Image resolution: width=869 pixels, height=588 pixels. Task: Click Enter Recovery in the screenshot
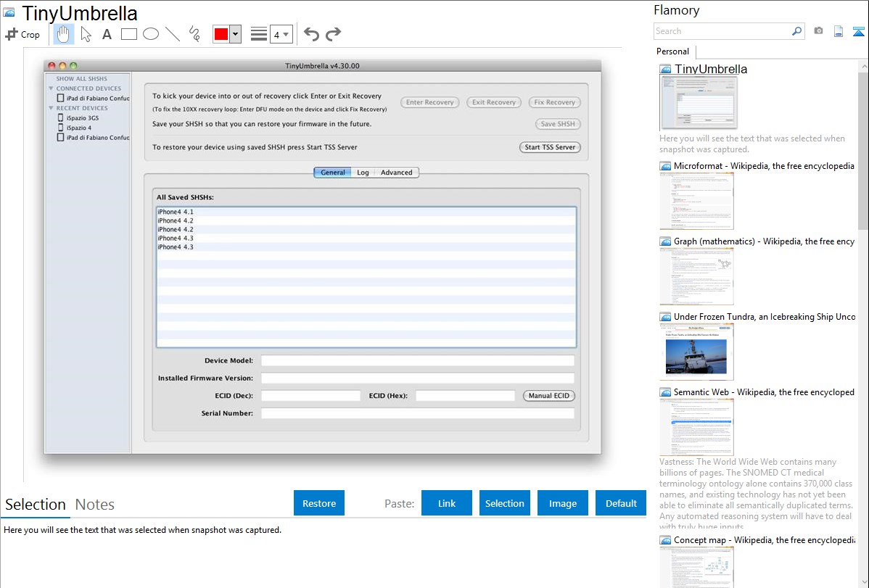pos(430,102)
